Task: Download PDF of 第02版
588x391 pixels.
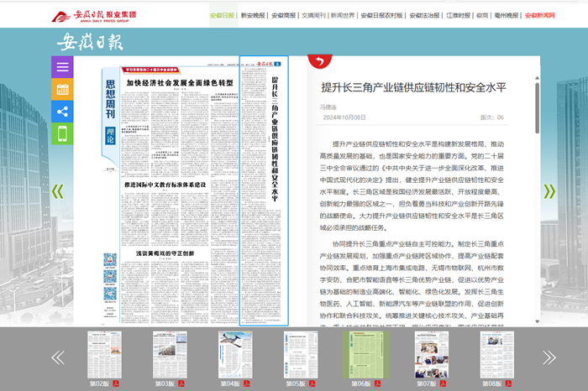Action: pyautogui.click(x=116, y=383)
